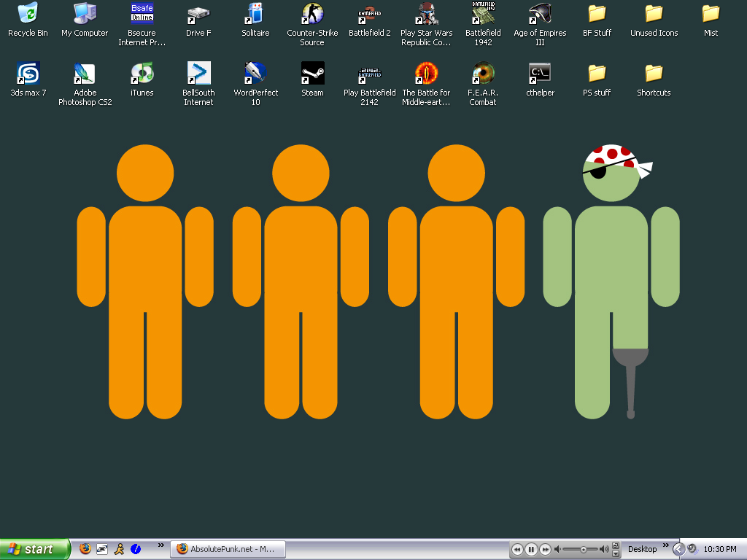
Task: Select the Battle for Middle-earth icon
Action: pos(426,74)
